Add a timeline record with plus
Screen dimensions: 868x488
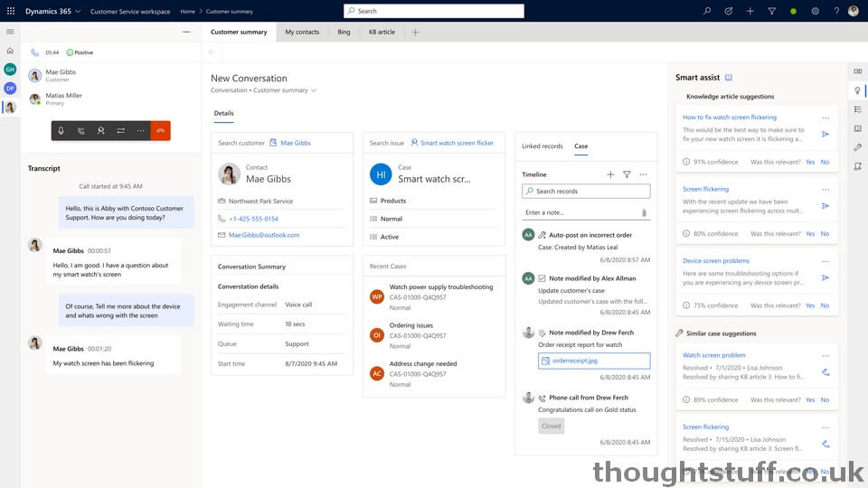(x=610, y=174)
